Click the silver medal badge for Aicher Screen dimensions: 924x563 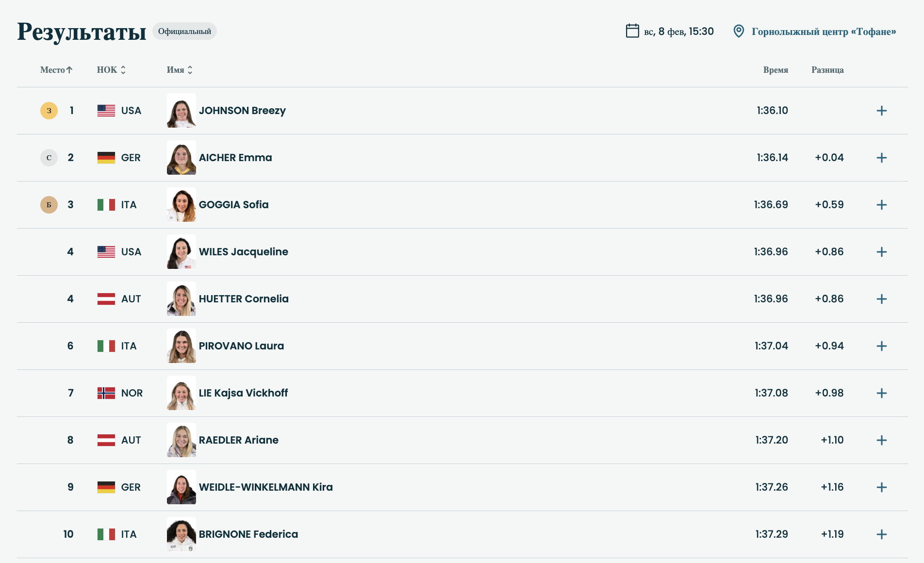(49, 158)
